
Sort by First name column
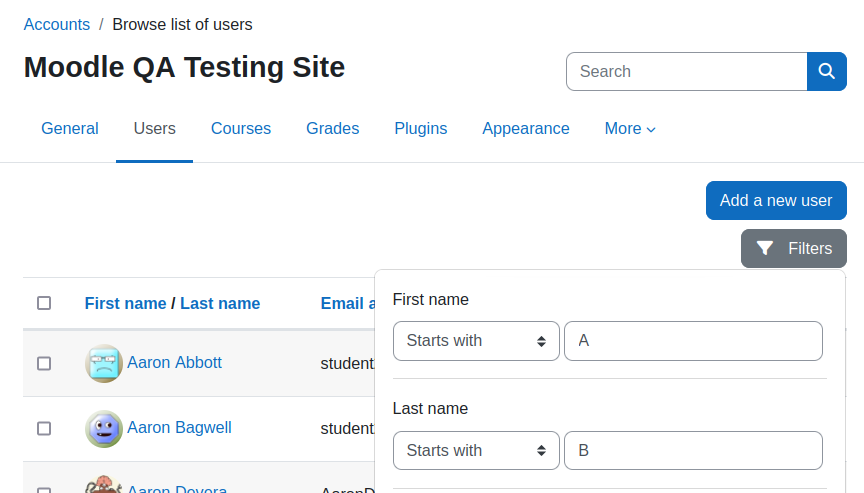(x=125, y=304)
